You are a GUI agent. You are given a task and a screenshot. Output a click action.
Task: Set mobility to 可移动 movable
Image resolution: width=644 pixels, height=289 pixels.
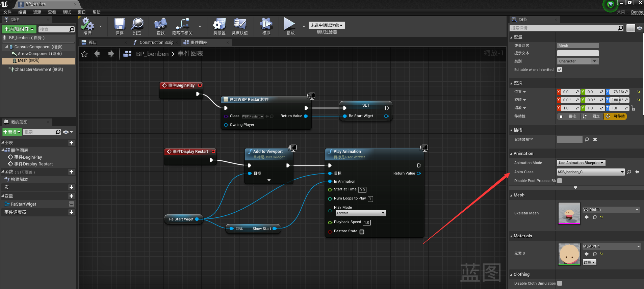(615, 116)
